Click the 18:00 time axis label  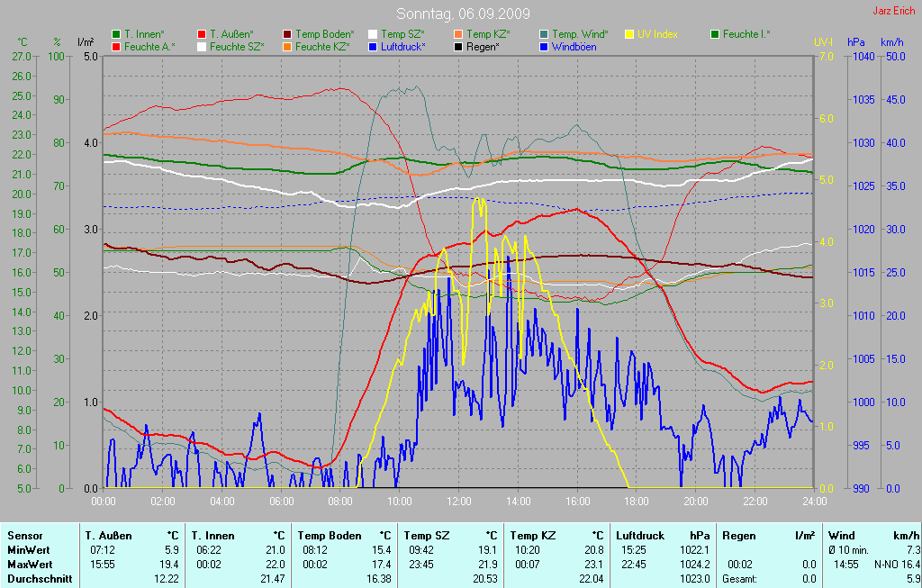(637, 502)
